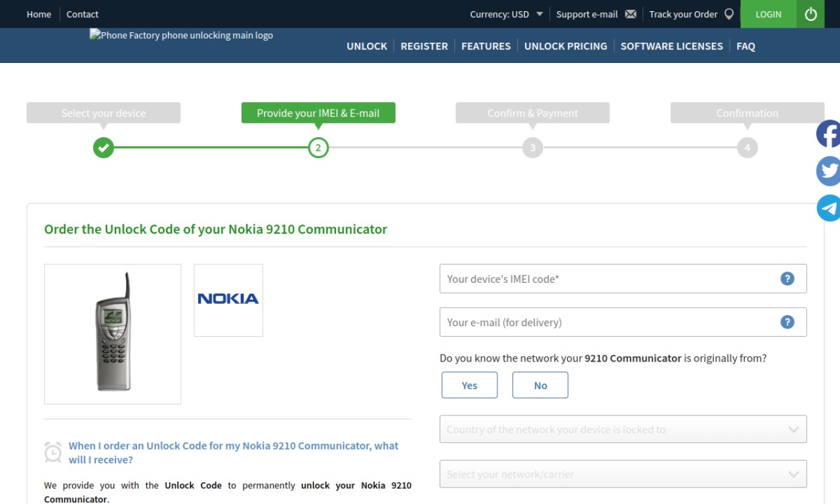Click the step 2 circle indicator
The height and width of the screenshot is (504, 840).
tap(318, 148)
